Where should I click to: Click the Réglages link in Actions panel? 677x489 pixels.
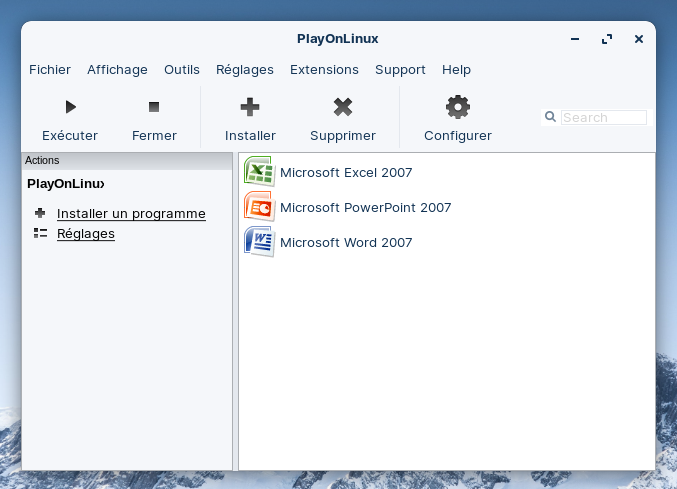(86, 233)
